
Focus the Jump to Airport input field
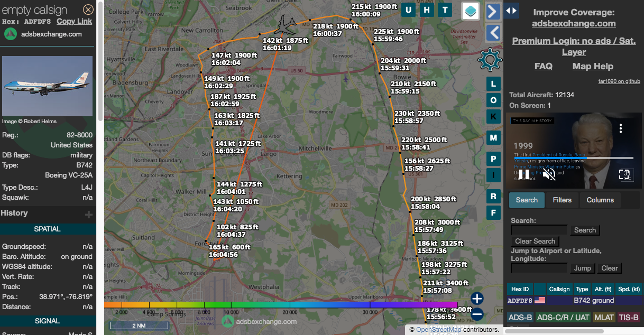point(539,268)
